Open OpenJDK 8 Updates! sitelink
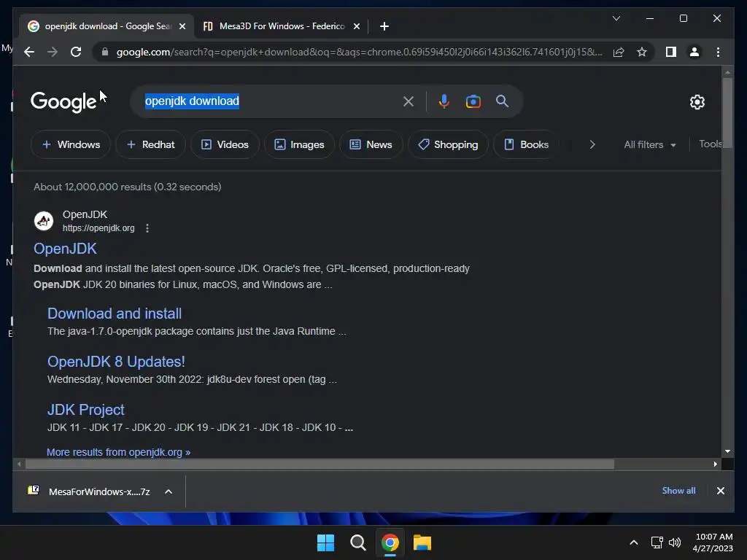Image resolution: width=747 pixels, height=560 pixels. coord(116,362)
